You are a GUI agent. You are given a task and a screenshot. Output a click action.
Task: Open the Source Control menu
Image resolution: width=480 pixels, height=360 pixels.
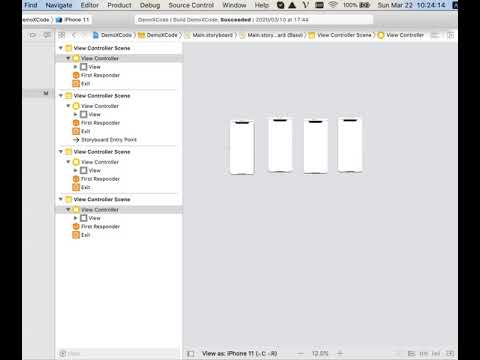pos(191,5)
